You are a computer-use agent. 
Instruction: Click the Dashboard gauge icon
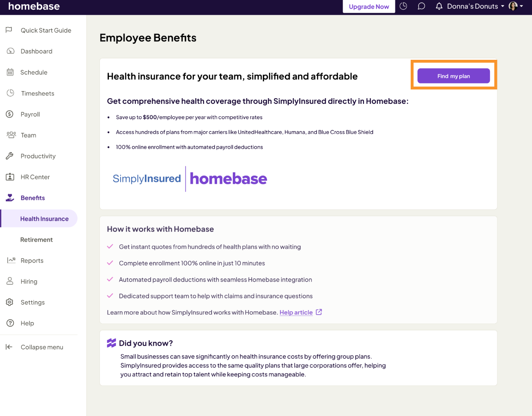(x=10, y=51)
